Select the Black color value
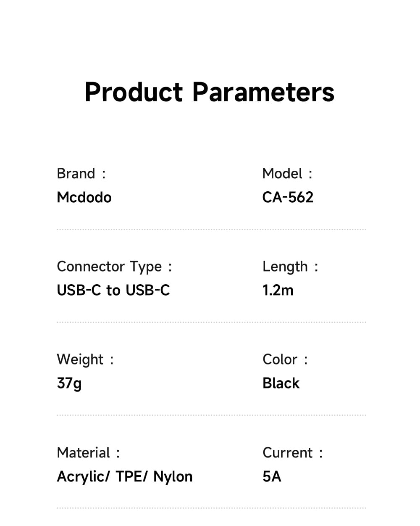Viewport: 420px width, 526px height. [x=281, y=383]
